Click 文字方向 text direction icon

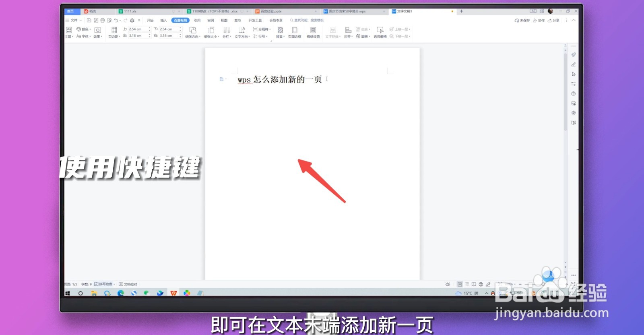pyautogui.click(x=242, y=30)
